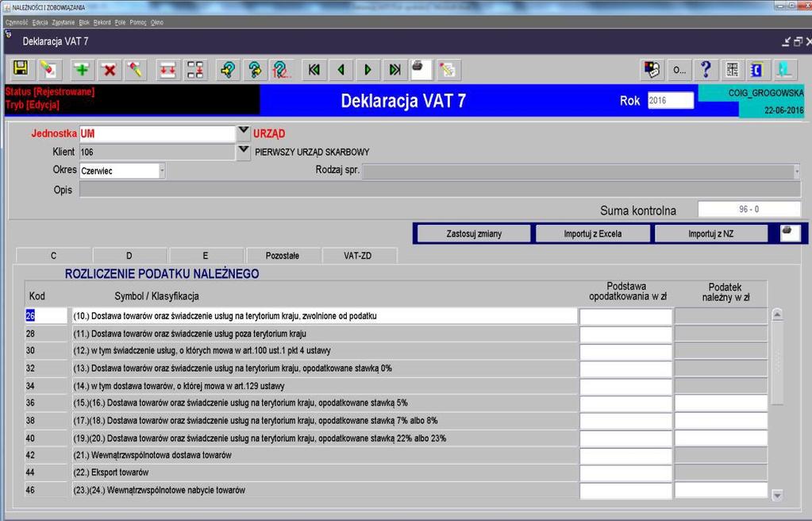The width and height of the screenshot is (812, 521).
Task: Click the small printer icon beside Importuj z NZ
Action: tap(791, 233)
